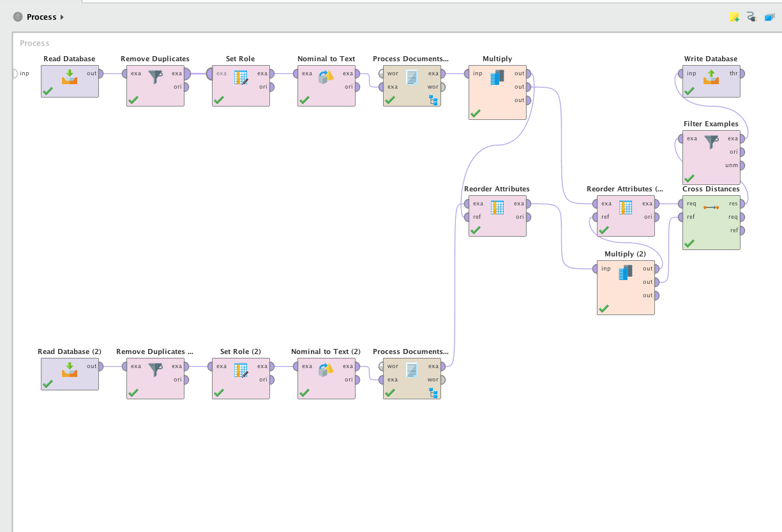
Task: Click the Filter Examples funnel icon
Action: (x=711, y=142)
